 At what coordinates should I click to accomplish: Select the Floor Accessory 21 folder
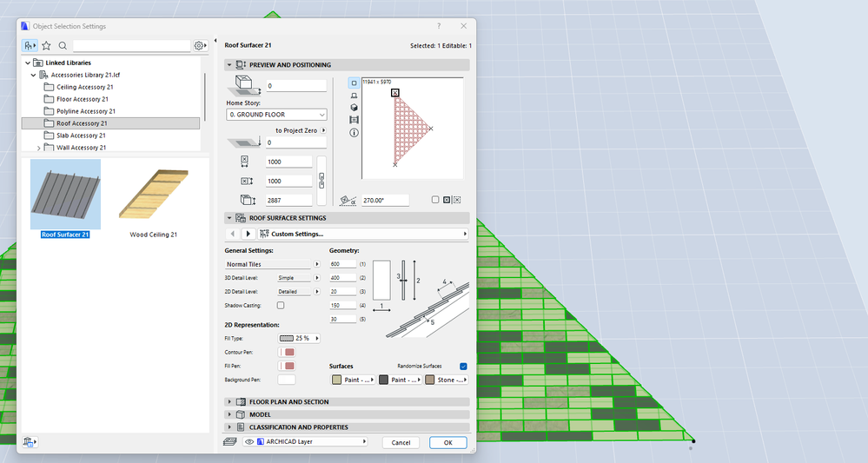[83, 99]
